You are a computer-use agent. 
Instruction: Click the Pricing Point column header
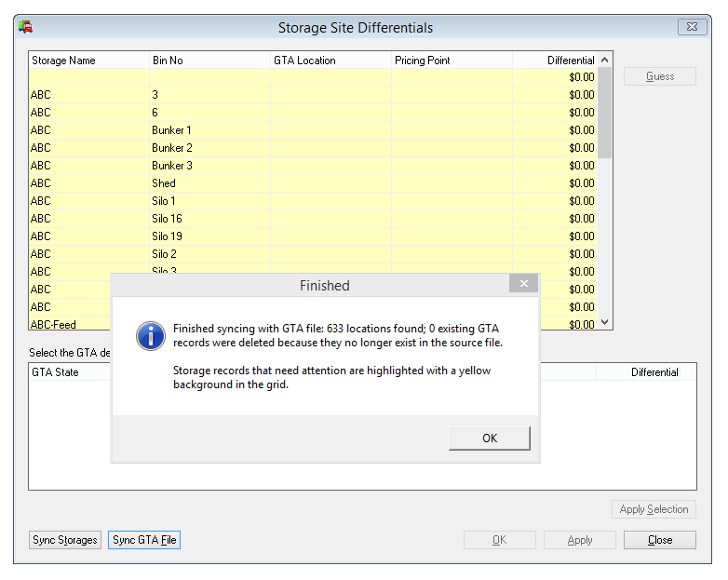tap(451, 61)
